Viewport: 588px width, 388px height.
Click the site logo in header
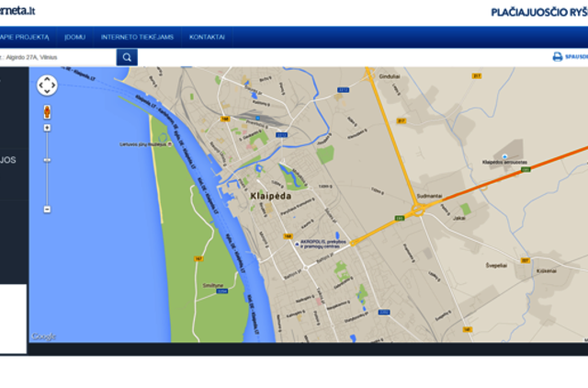pos(18,12)
